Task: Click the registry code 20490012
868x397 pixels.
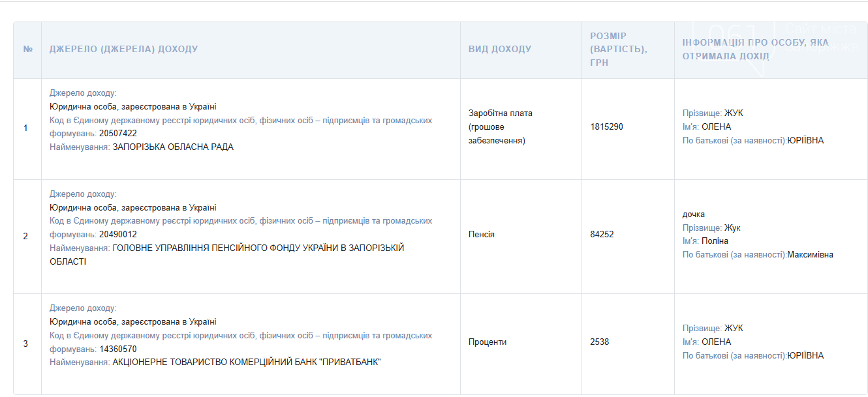Action: point(117,235)
